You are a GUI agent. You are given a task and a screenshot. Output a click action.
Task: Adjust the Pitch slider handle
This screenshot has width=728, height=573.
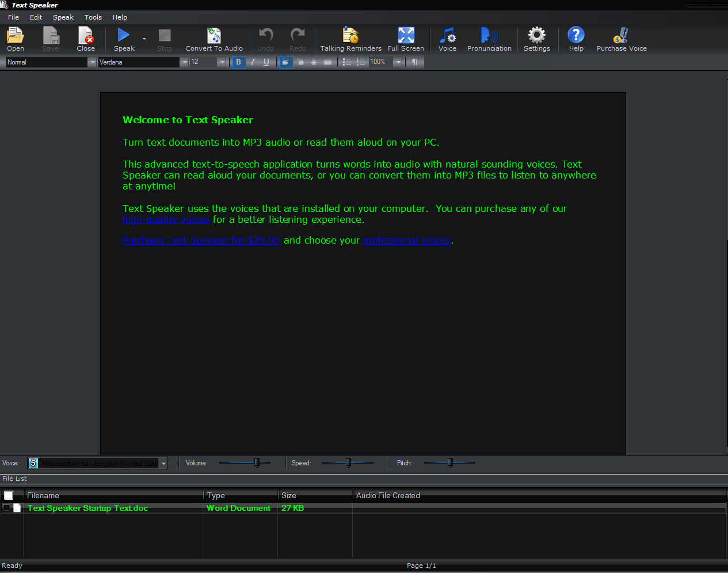[450, 462]
